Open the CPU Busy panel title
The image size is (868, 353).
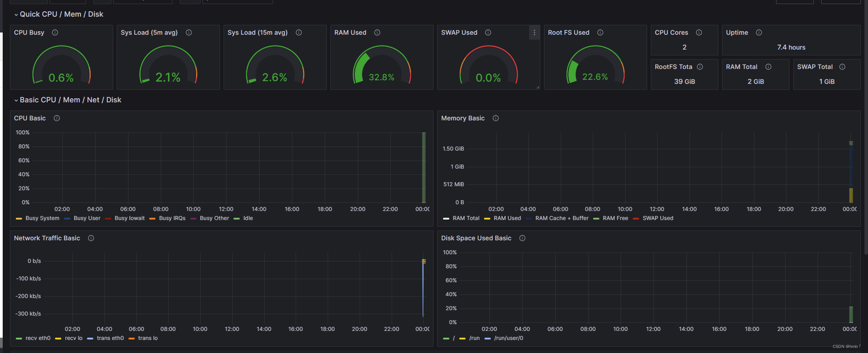tap(29, 32)
